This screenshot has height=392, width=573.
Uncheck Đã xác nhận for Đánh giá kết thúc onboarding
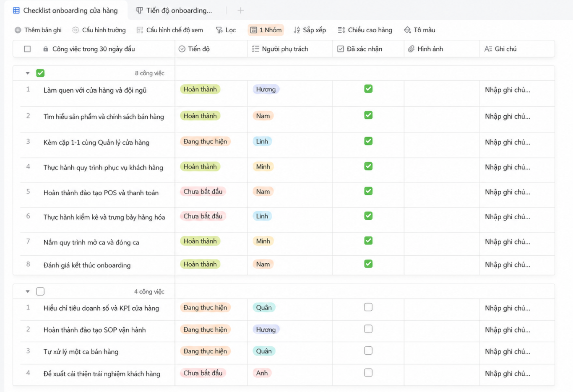[x=368, y=264]
